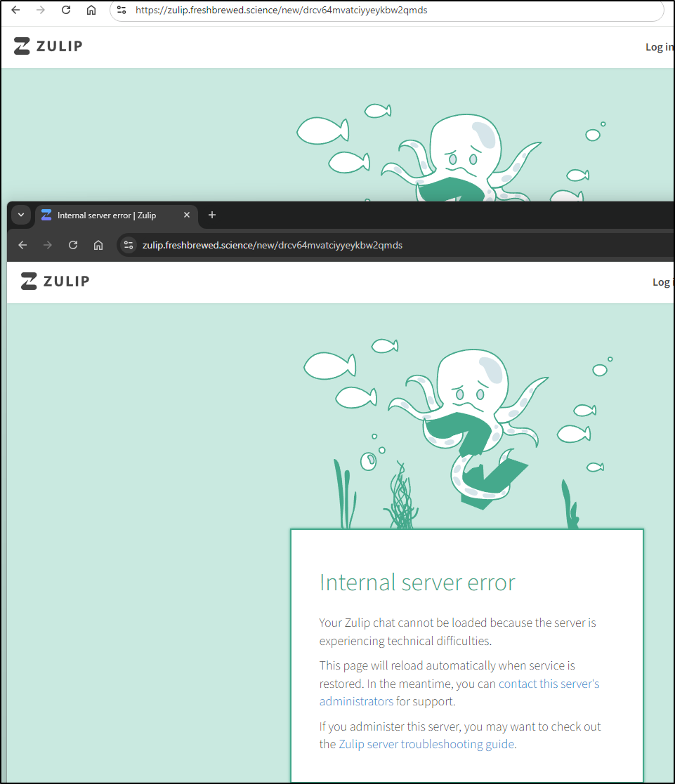Go back in the light browser window
The width and height of the screenshot is (675, 784).
tap(15, 10)
